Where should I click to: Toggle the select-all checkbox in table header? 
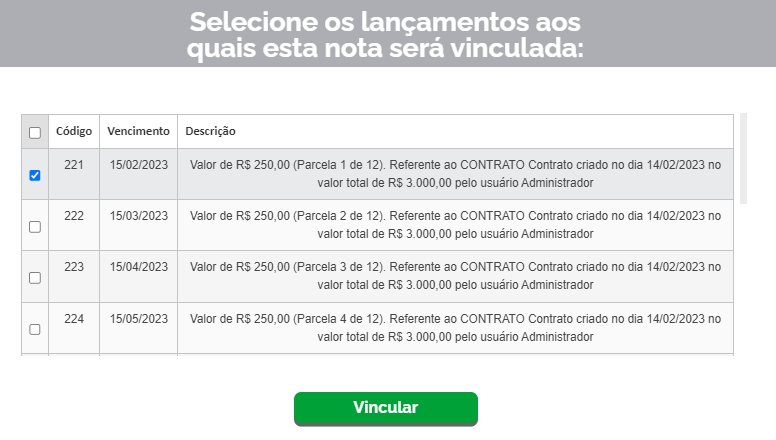[x=35, y=132]
